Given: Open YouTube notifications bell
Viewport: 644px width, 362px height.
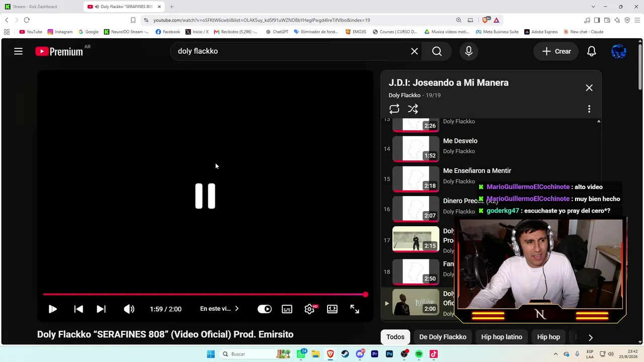Looking at the screenshot, I should [x=592, y=51].
